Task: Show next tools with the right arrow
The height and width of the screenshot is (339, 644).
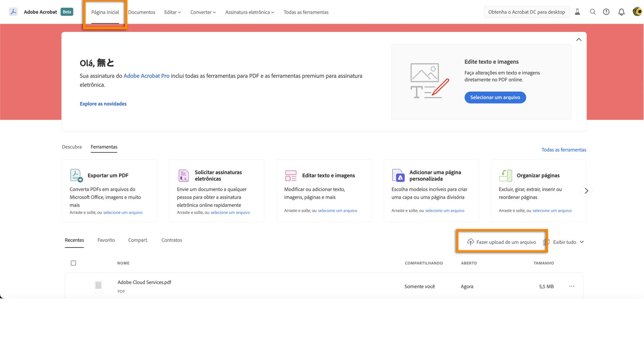Action: click(x=586, y=191)
